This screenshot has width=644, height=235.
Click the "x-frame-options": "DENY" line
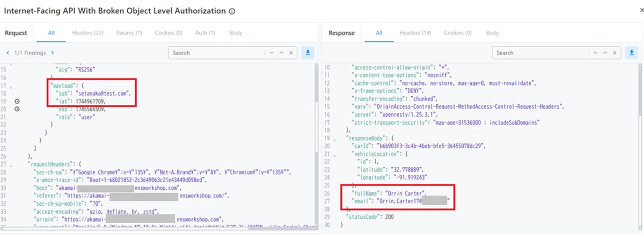coord(389,91)
